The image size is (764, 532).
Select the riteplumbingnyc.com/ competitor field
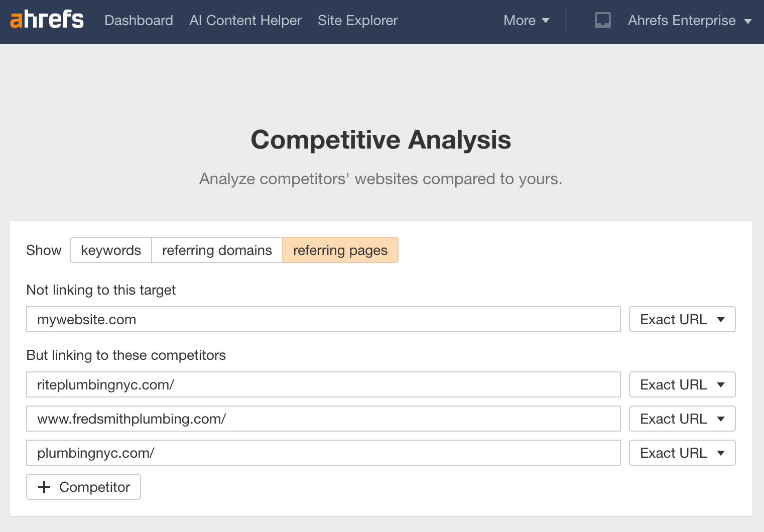(x=323, y=384)
